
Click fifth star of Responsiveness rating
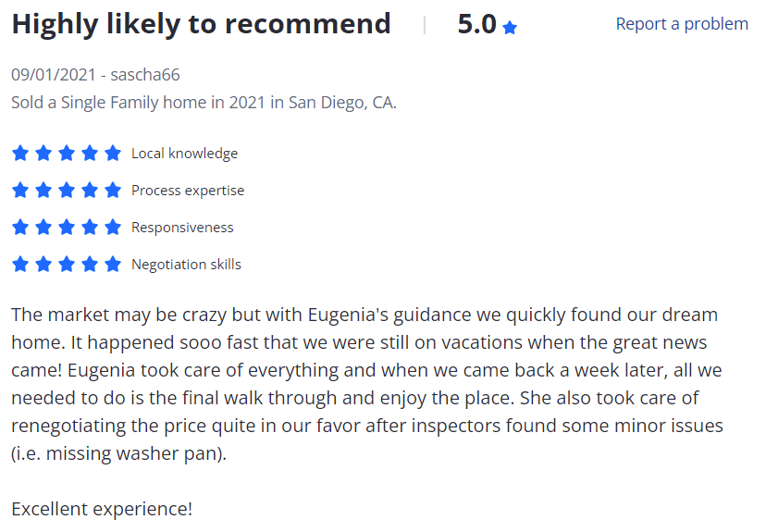pyautogui.click(x=113, y=228)
